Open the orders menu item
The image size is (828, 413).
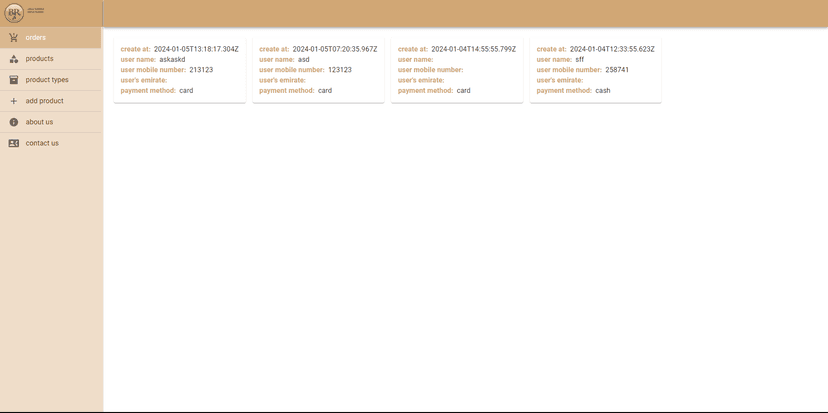point(36,38)
